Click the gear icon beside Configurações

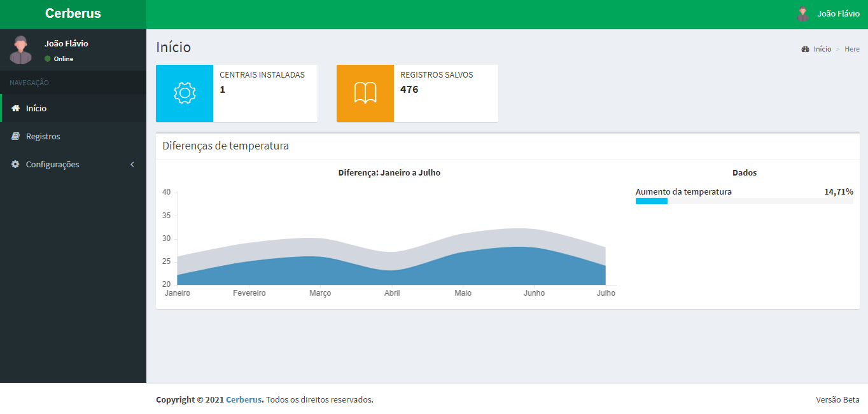(16, 165)
